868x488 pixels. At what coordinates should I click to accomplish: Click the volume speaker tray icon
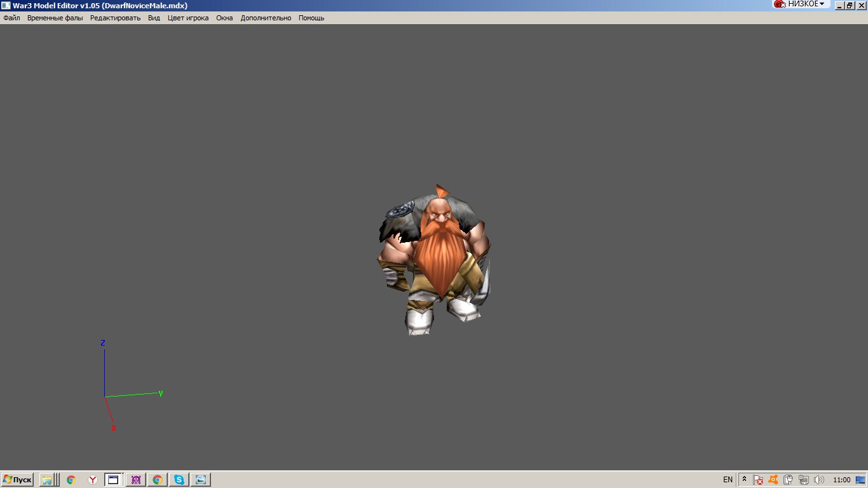[819, 480]
